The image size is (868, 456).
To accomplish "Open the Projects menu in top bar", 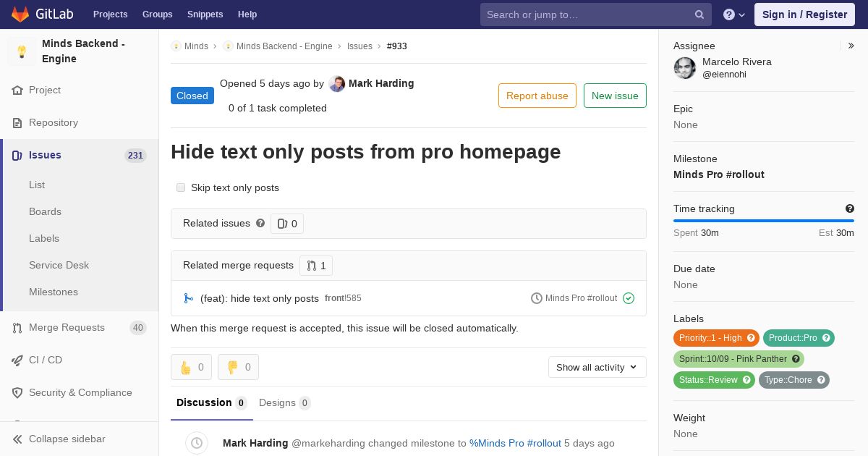I will point(110,14).
